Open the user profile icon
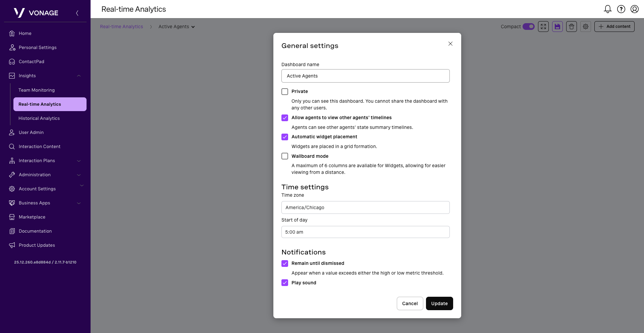Image resolution: width=644 pixels, height=333 pixels. 634,9
